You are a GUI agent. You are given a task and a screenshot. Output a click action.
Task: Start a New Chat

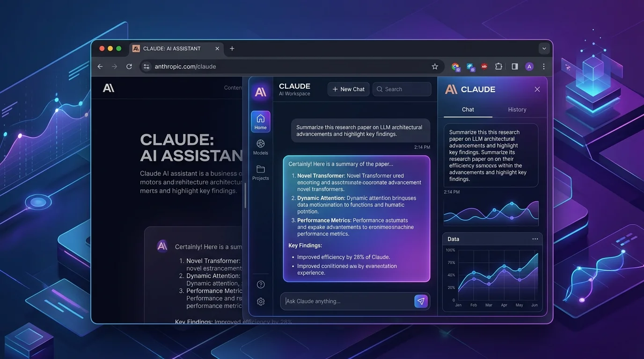click(349, 89)
